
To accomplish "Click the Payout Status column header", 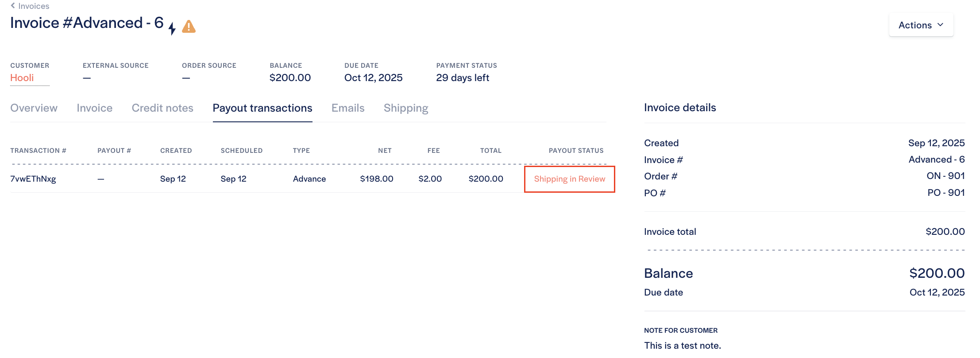I will click(576, 151).
